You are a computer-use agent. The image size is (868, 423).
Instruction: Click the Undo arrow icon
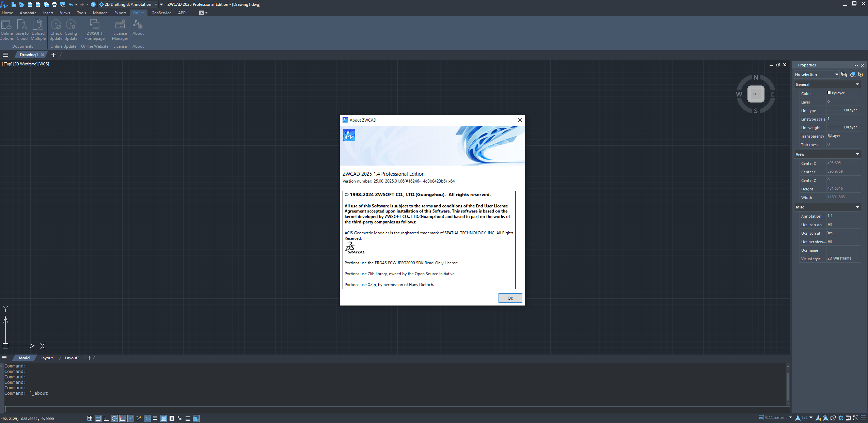pyautogui.click(x=71, y=4)
